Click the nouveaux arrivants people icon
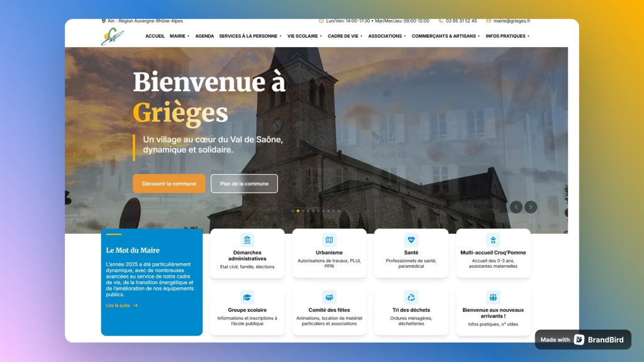644x362 pixels. (493, 297)
